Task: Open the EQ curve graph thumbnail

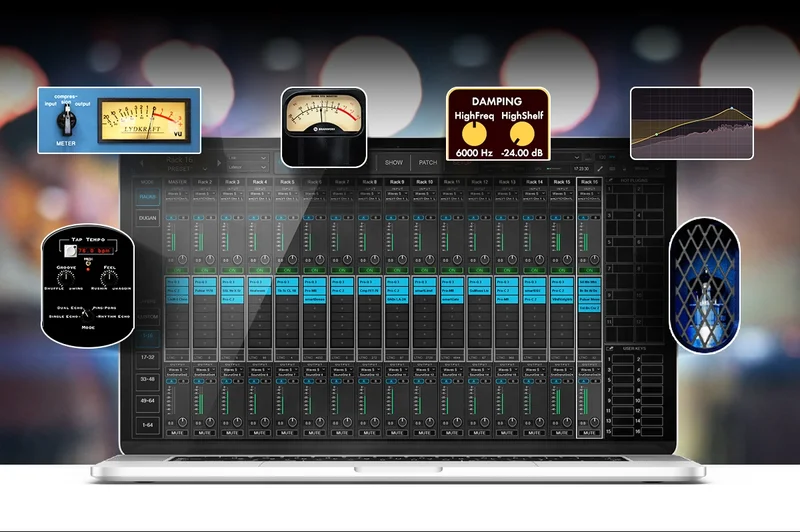Action: click(x=691, y=123)
